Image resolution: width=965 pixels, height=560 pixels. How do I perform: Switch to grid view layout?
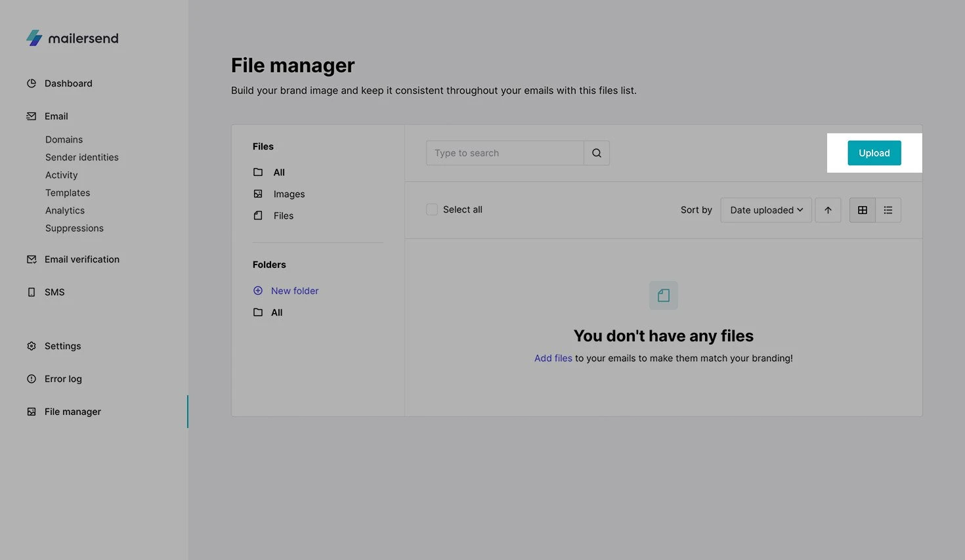(x=862, y=210)
